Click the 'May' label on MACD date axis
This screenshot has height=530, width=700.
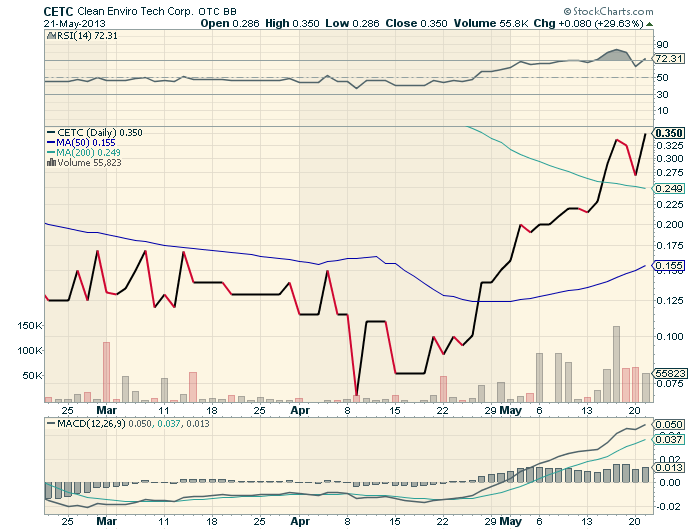pyautogui.click(x=510, y=521)
